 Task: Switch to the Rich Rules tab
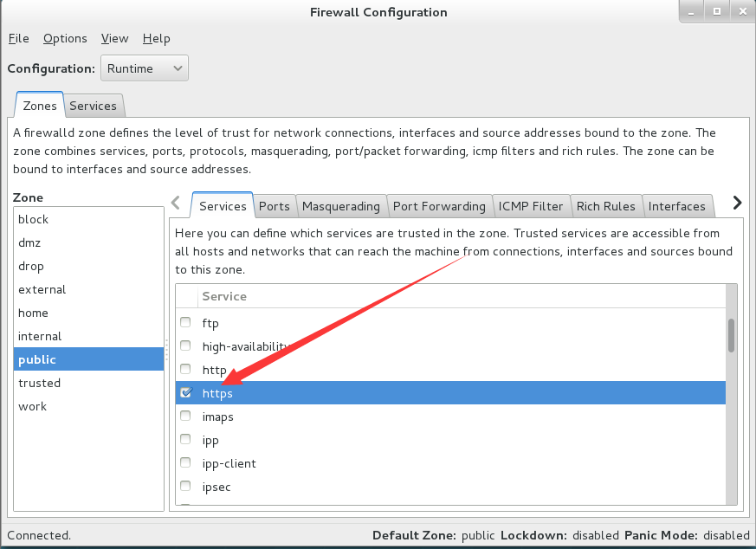tap(605, 206)
